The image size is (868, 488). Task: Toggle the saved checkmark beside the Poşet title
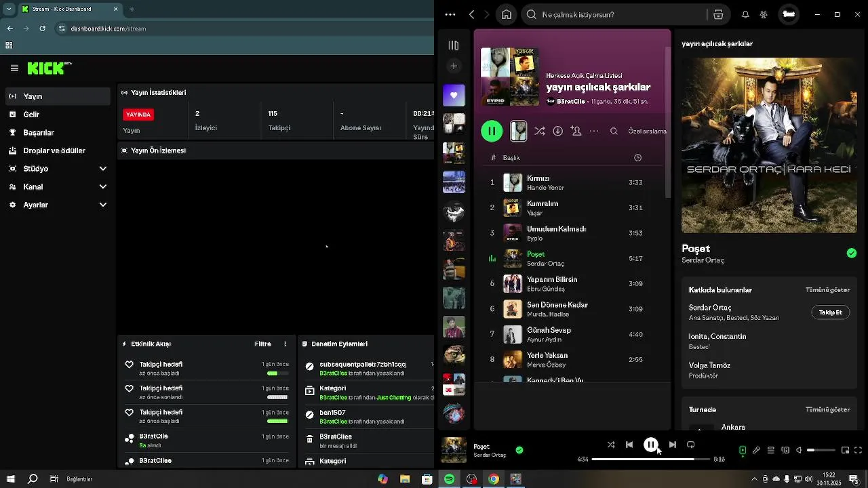(851, 253)
